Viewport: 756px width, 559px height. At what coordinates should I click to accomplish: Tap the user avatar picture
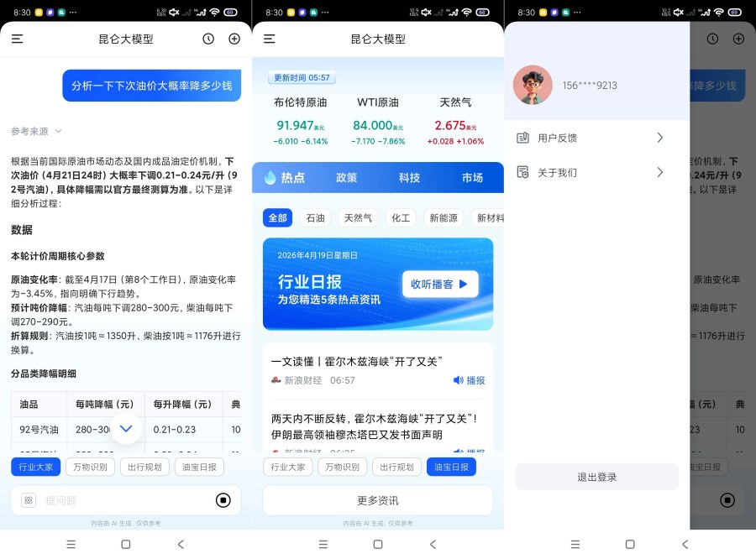point(533,85)
